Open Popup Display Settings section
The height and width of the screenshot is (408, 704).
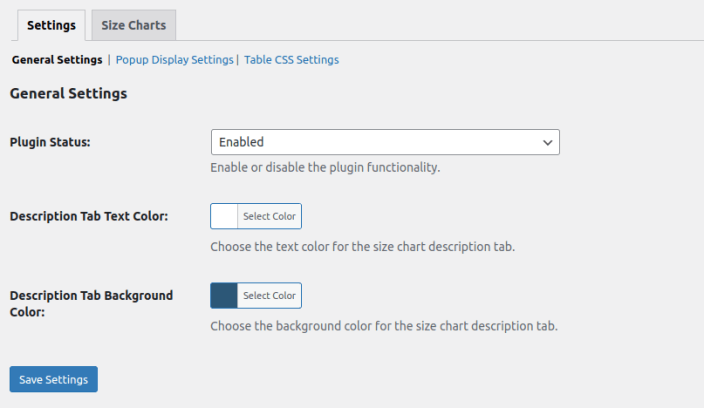coord(174,60)
